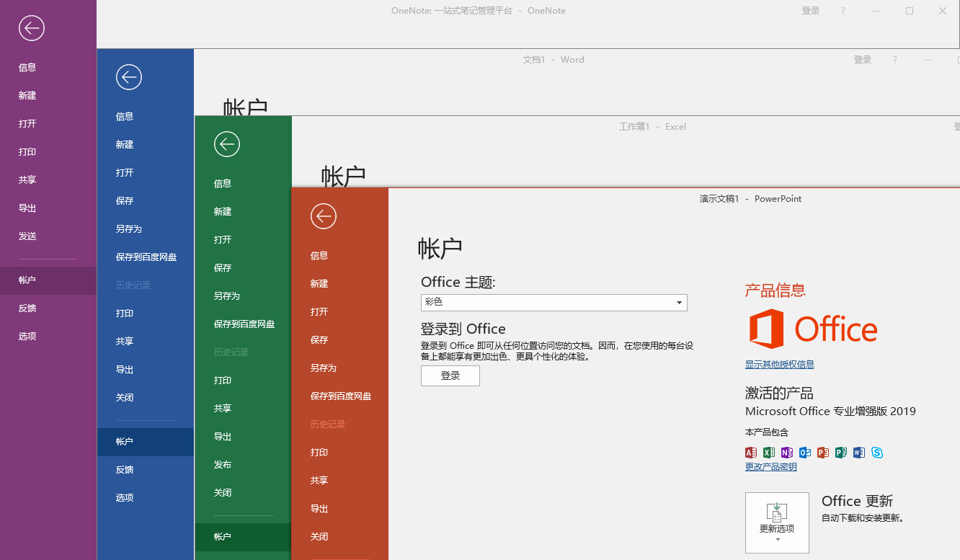
Task: Click the large orange Office logo
Action: click(x=813, y=329)
